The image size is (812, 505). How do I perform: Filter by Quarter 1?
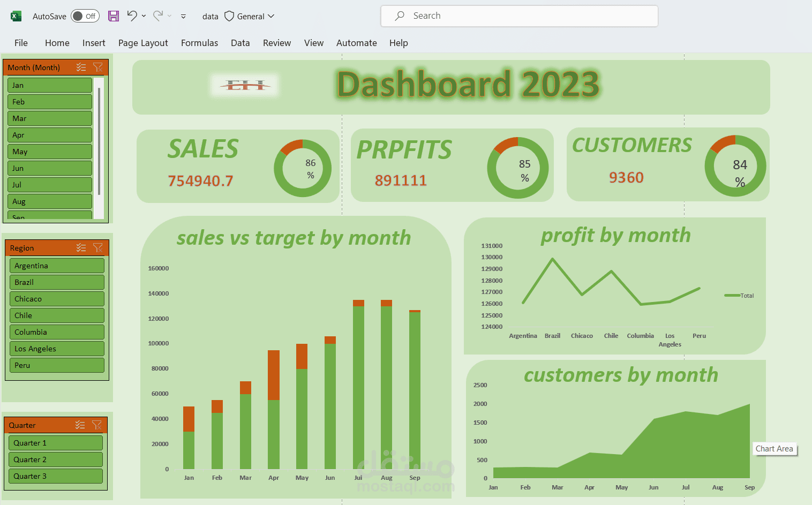pyautogui.click(x=56, y=443)
